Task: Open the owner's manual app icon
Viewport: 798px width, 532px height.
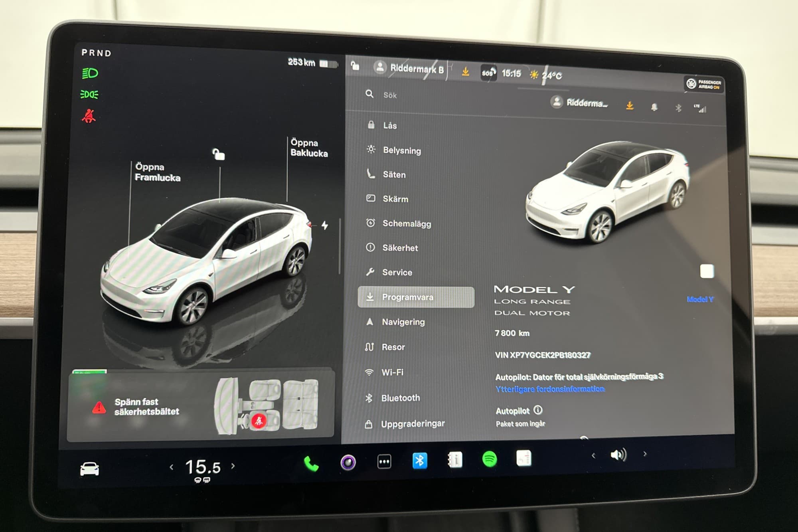Action: pyautogui.click(x=455, y=460)
